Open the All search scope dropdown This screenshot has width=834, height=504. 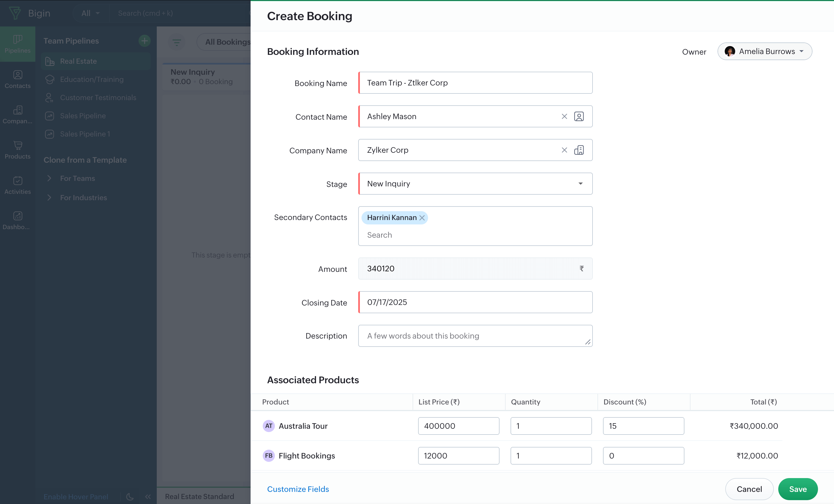pos(90,13)
